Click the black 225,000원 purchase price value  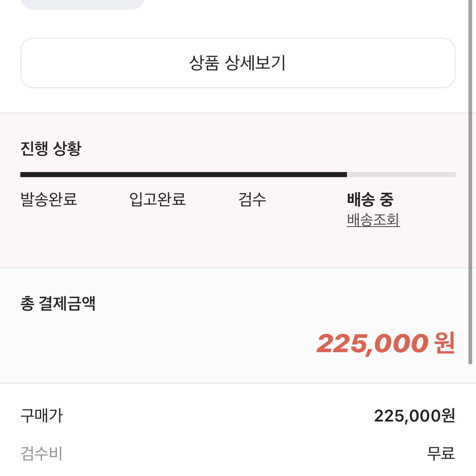pyautogui.click(x=415, y=416)
